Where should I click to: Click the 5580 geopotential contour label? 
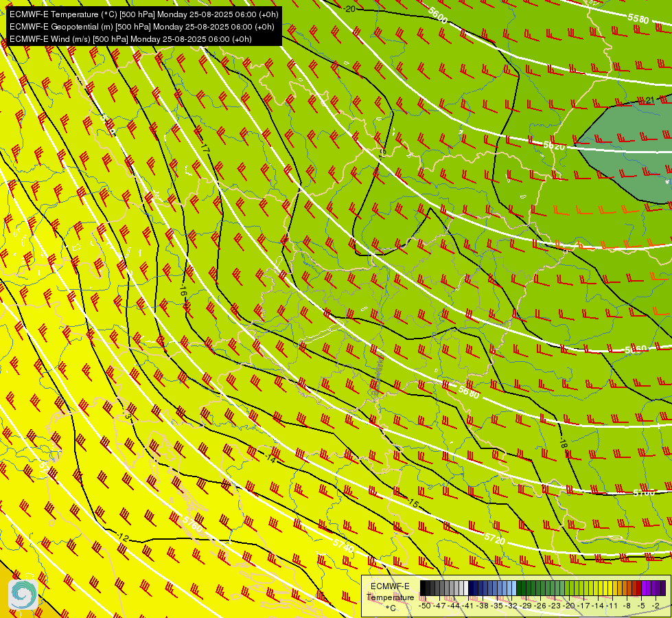638,19
